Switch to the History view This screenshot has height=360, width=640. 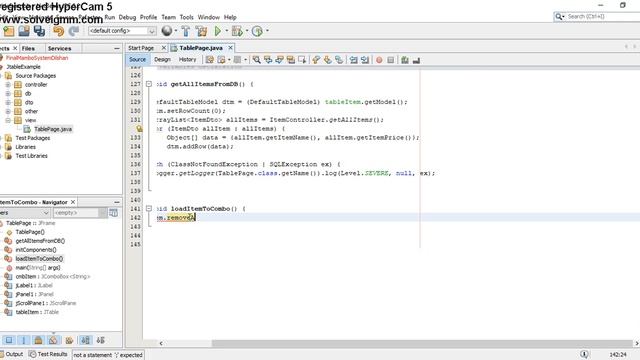point(187,60)
